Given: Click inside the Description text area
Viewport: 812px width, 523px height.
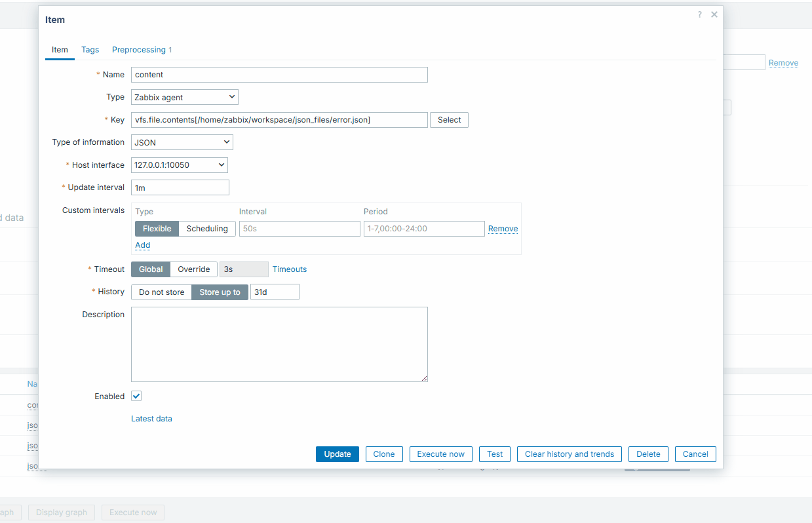Looking at the screenshot, I should pyautogui.click(x=279, y=344).
